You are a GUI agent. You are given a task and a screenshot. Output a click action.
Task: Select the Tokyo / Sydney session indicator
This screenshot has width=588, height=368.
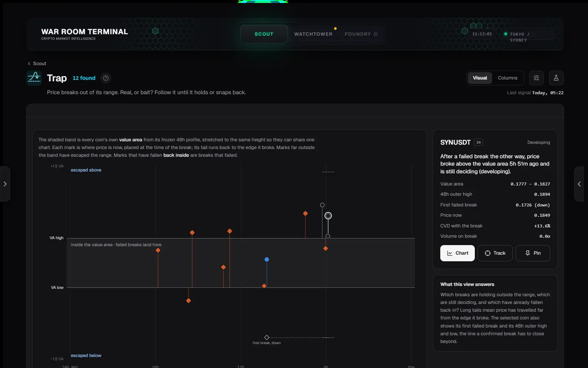[x=528, y=34]
